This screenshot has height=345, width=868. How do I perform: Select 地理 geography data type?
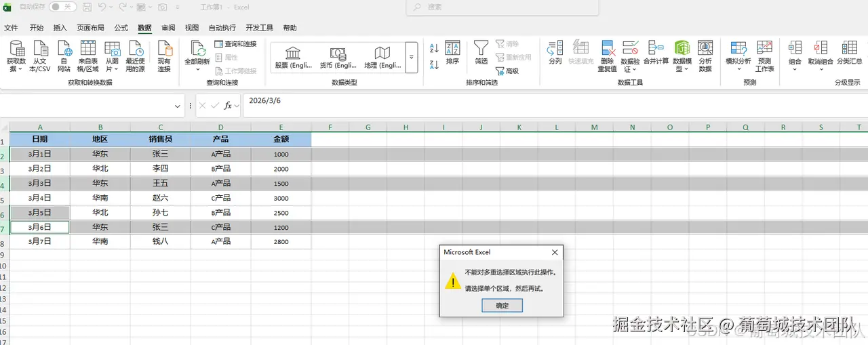click(382, 57)
